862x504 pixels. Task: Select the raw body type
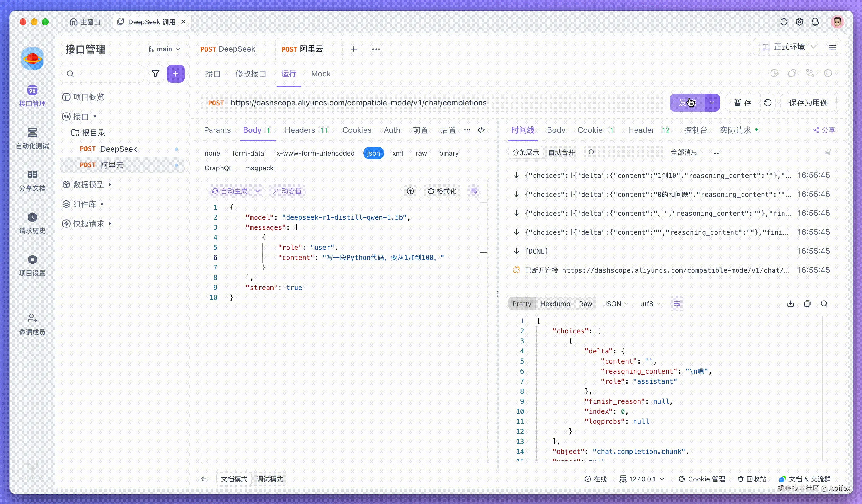[x=421, y=153]
